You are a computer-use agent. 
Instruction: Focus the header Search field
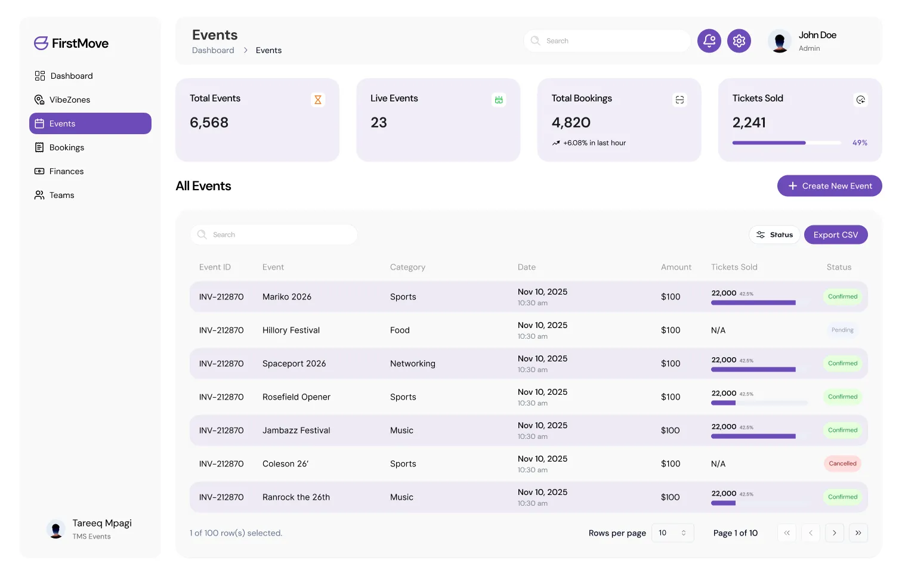pos(607,41)
